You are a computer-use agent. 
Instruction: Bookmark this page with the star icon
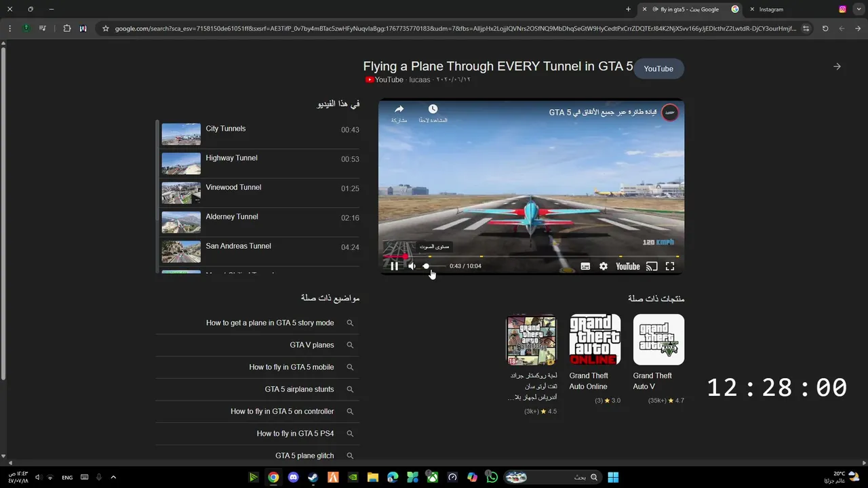click(105, 28)
